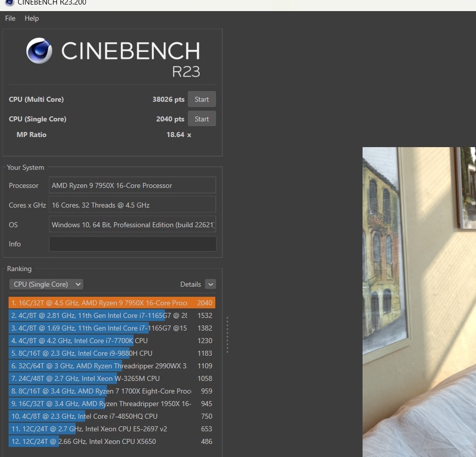Open the CPU (Single Core) ranking dropdown

(x=46, y=284)
